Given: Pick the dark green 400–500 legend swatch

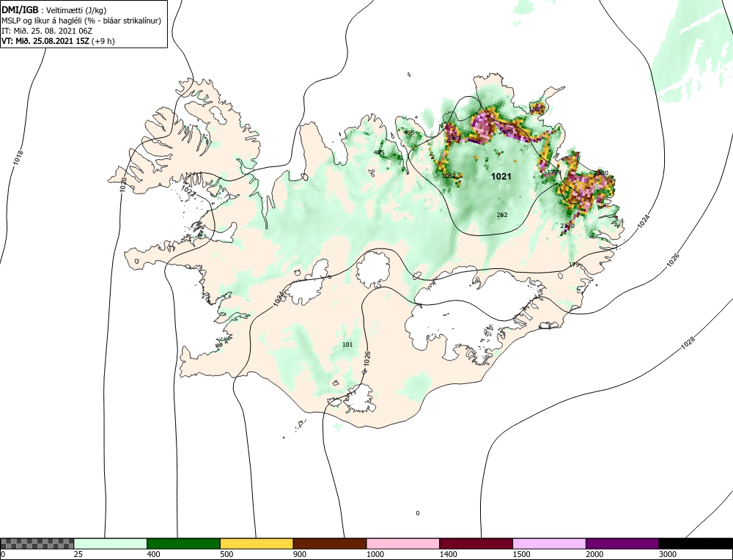Looking at the screenshot, I should (183, 543).
